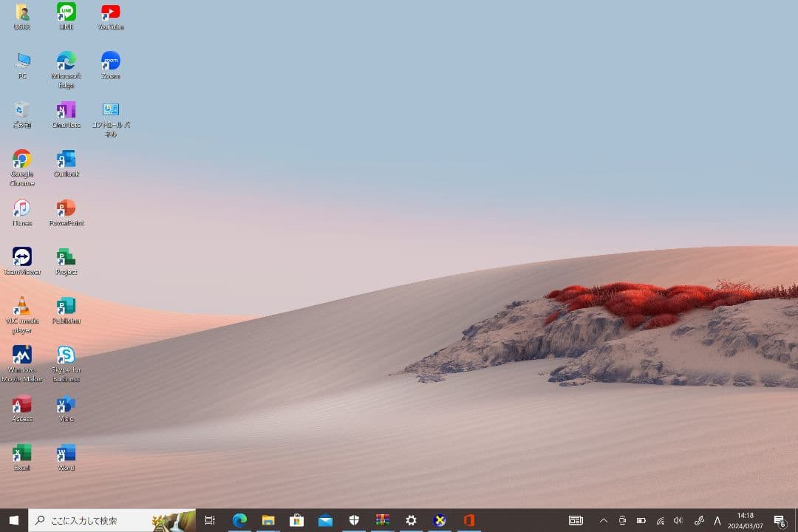Open Windows Security from the taskbar
This screenshot has width=798, height=532.
tap(354, 520)
